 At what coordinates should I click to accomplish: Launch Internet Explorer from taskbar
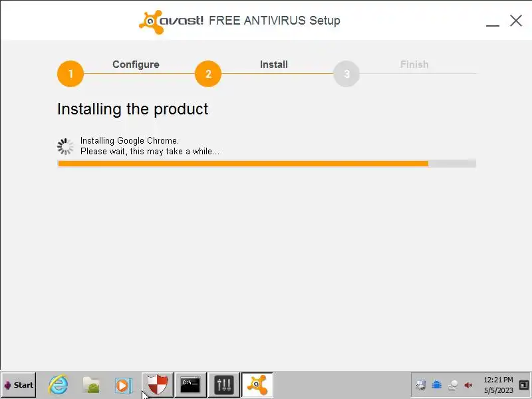tap(58, 385)
